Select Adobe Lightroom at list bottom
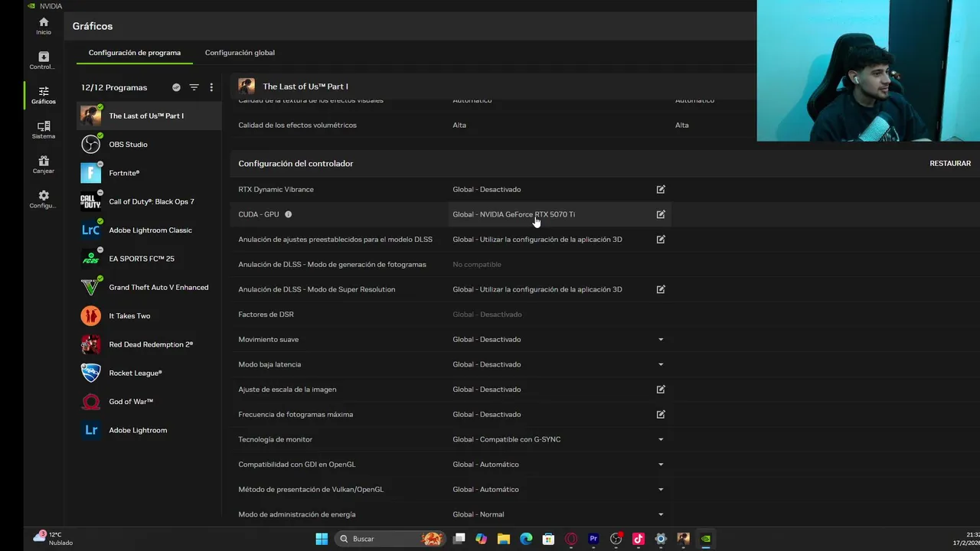This screenshot has width=980, height=551. click(x=149, y=430)
